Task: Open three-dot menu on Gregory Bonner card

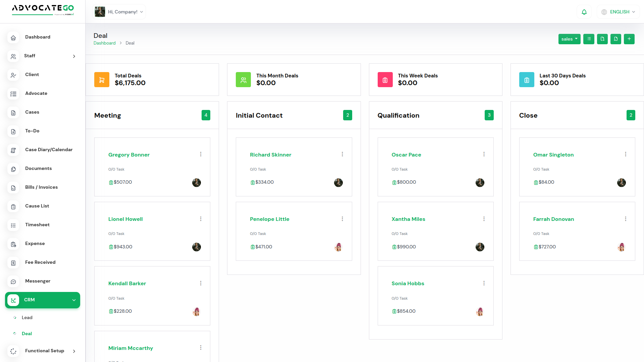Action: pyautogui.click(x=201, y=154)
